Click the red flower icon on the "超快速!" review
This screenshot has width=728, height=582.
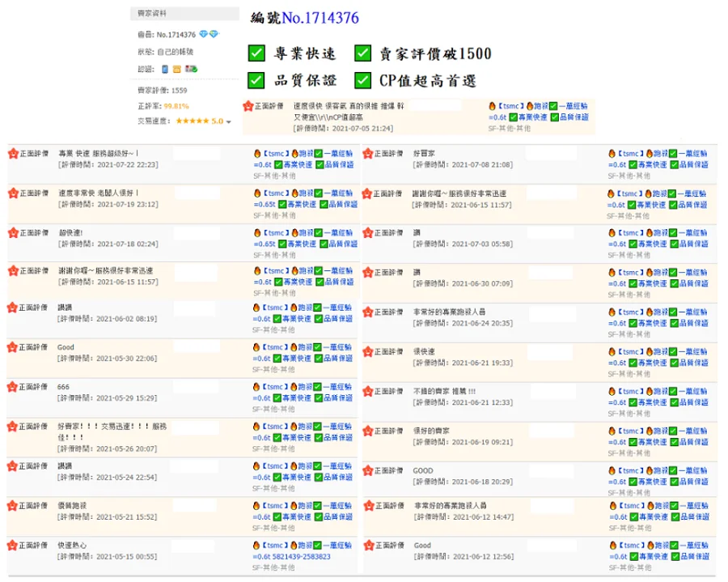[x=13, y=233]
